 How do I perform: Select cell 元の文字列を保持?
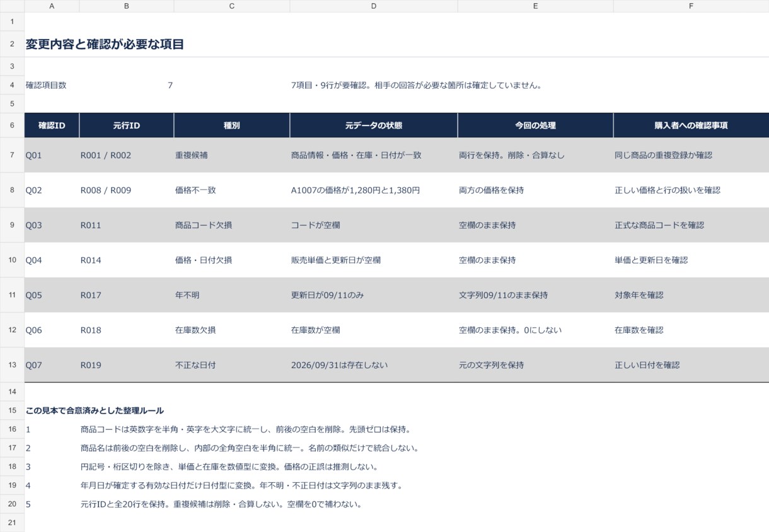(535, 365)
